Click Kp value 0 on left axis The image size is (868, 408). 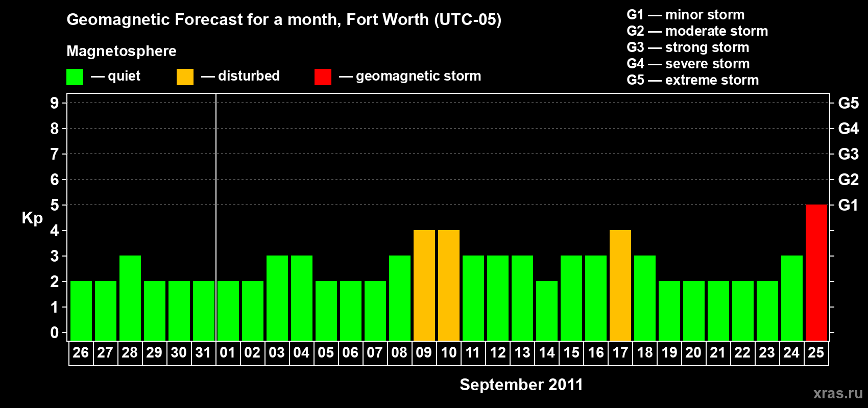[55, 333]
